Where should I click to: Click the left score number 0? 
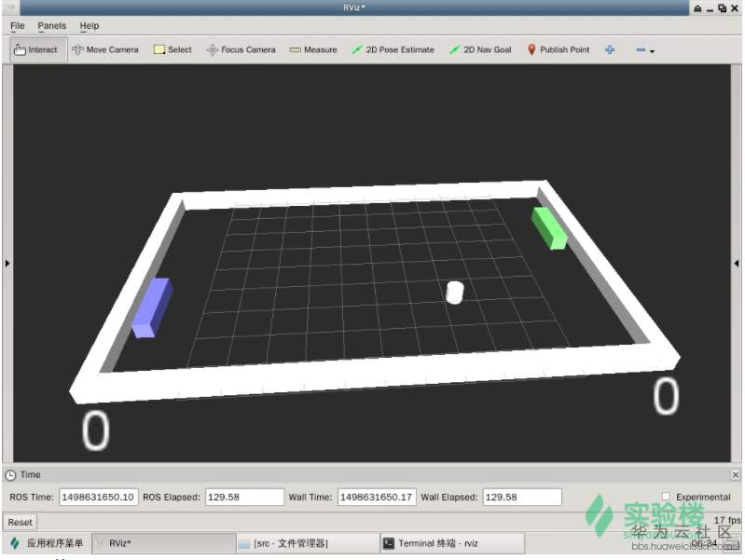[x=95, y=430]
